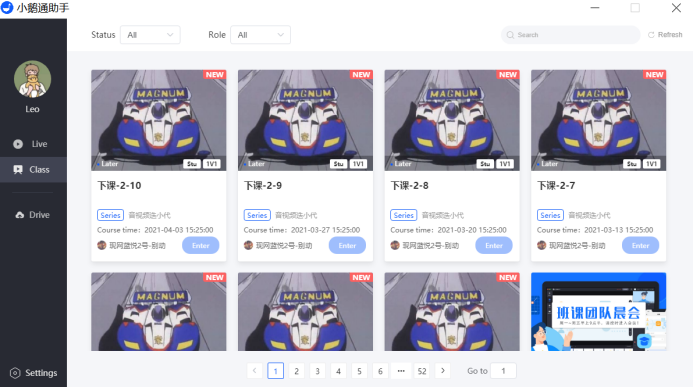Click the pagination ellipsis button
The height and width of the screenshot is (388, 693).
401,371
